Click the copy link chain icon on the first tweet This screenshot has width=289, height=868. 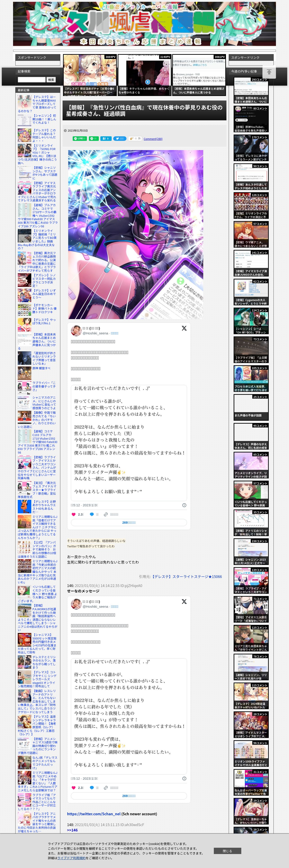[106, 514]
